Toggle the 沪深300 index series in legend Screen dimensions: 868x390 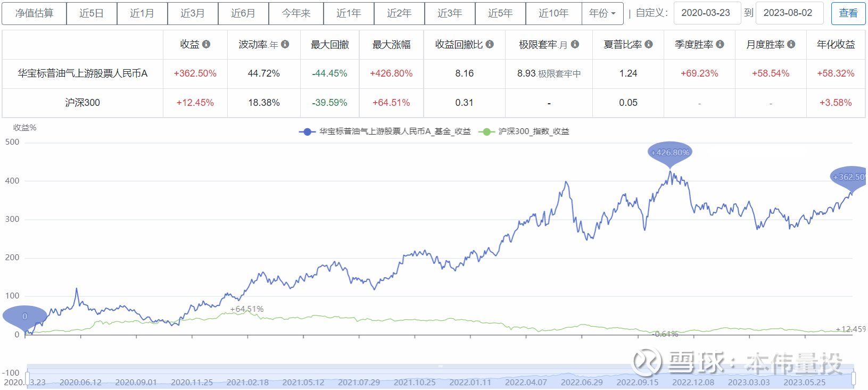pyautogui.click(x=524, y=131)
